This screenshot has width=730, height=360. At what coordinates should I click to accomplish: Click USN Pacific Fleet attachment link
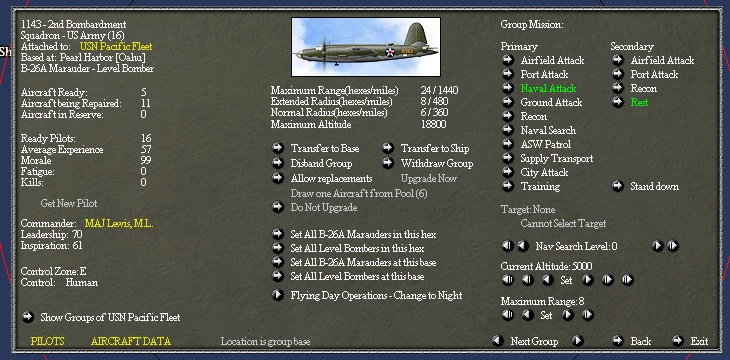point(116,47)
